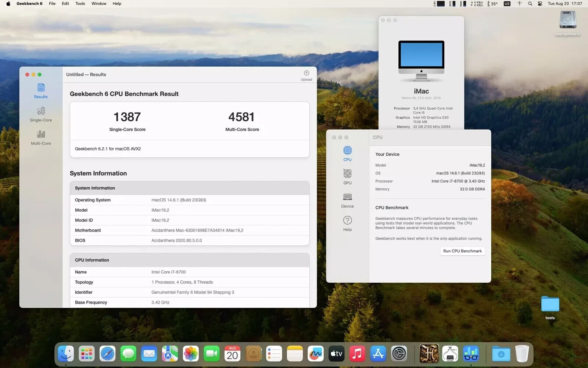Click the Operating System row value
Image resolution: width=588 pixels, height=368 pixels.
[179, 200]
